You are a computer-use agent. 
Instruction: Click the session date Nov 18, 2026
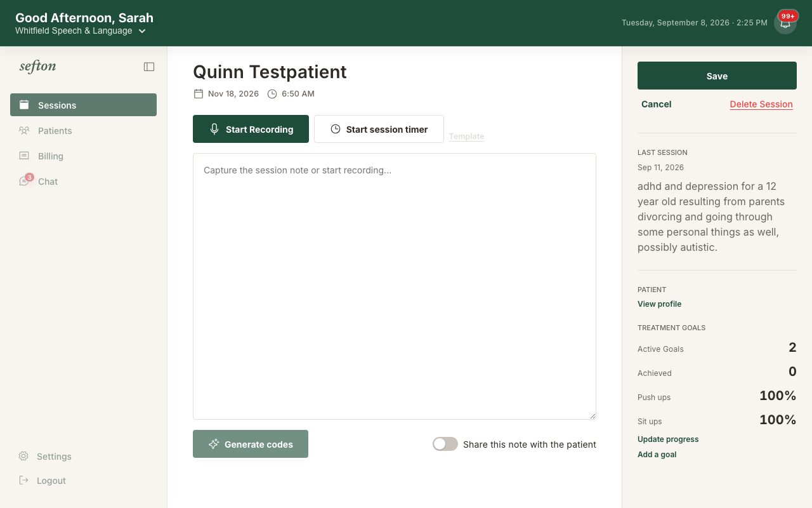coord(233,93)
